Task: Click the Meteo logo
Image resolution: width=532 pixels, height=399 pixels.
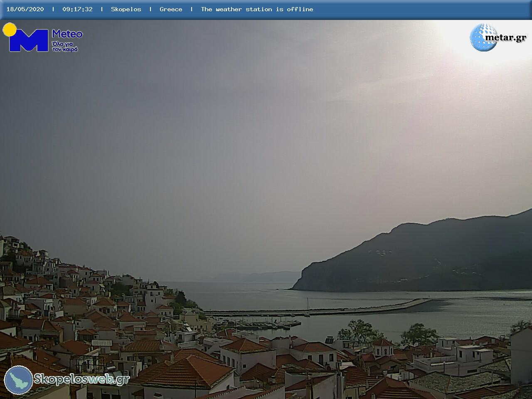Action: pyautogui.click(x=42, y=38)
